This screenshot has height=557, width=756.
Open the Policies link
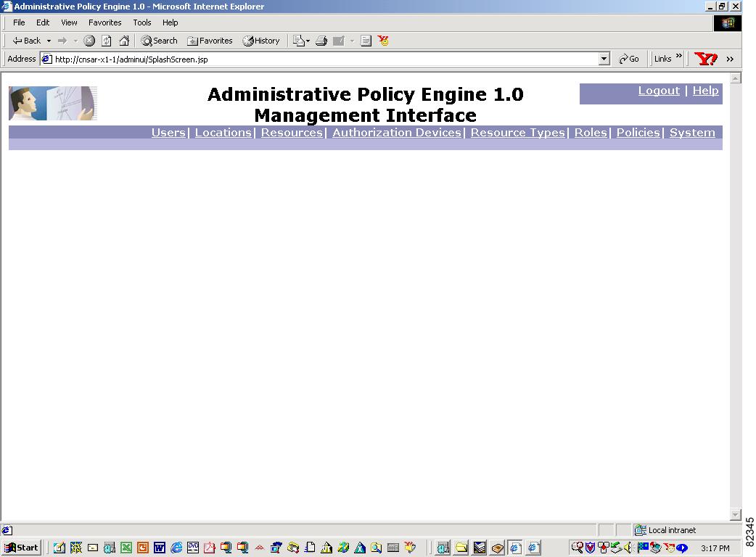(638, 133)
